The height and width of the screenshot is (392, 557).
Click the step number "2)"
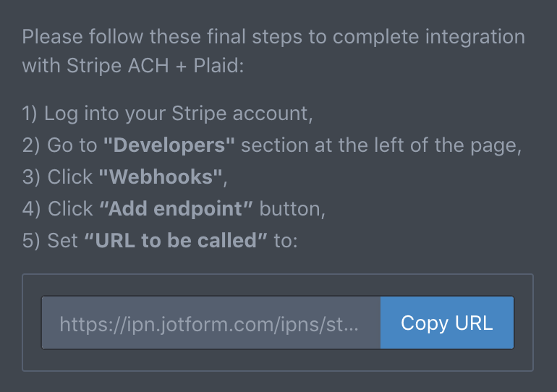(x=31, y=145)
